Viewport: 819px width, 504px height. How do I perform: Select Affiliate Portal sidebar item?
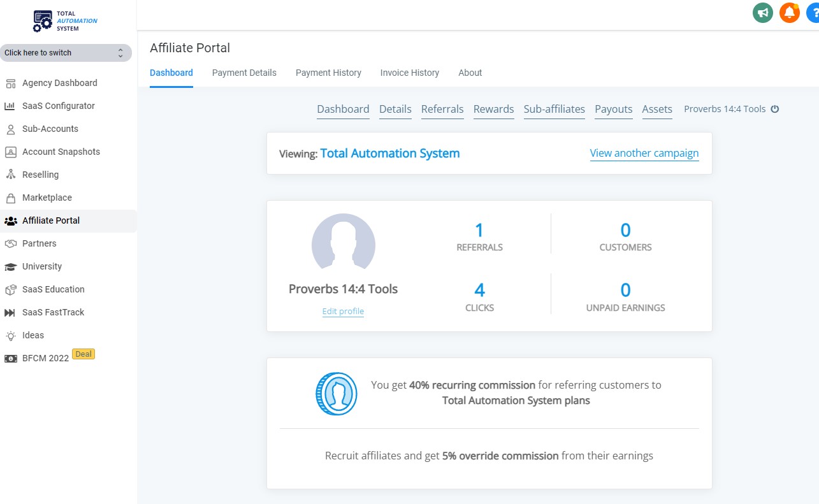pyautogui.click(x=68, y=220)
